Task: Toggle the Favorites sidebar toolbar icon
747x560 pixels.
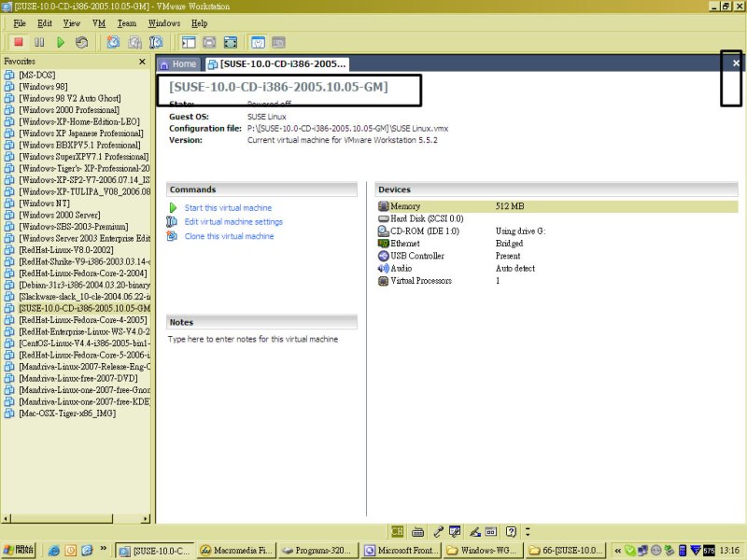Action: click(x=189, y=42)
